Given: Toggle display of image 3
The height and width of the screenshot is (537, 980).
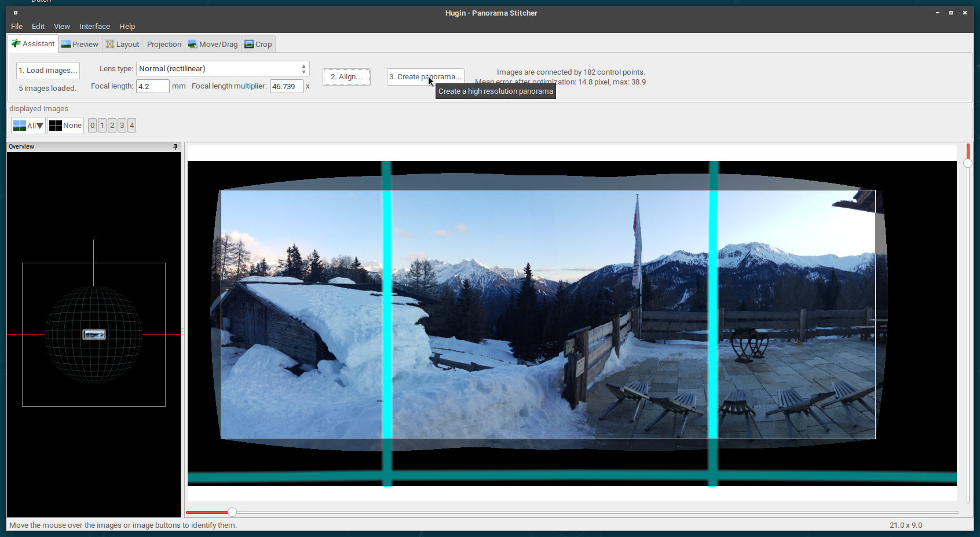Looking at the screenshot, I should click(122, 126).
